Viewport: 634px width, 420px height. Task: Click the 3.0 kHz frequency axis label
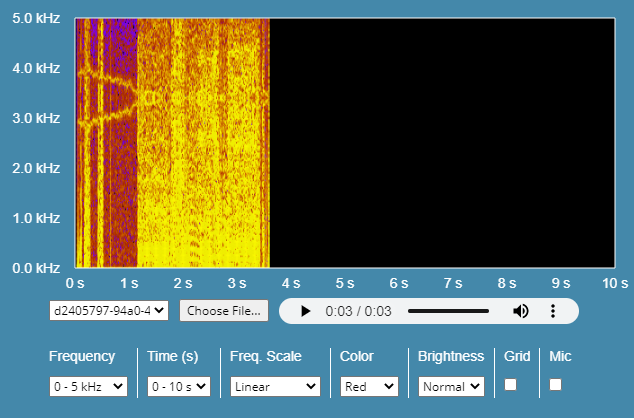point(35,118)
